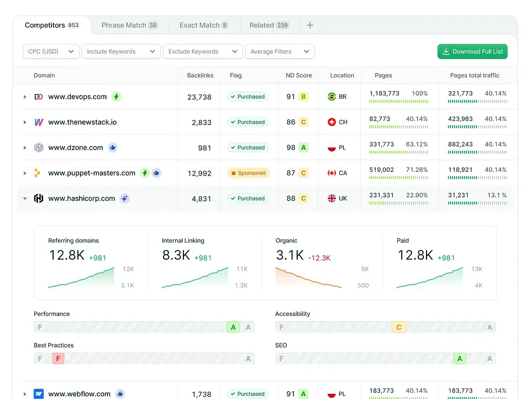This screenshot has height=399, width=532.
Task: Click the Organic 3.1K trend chart
Action: [x=309, y=277]
